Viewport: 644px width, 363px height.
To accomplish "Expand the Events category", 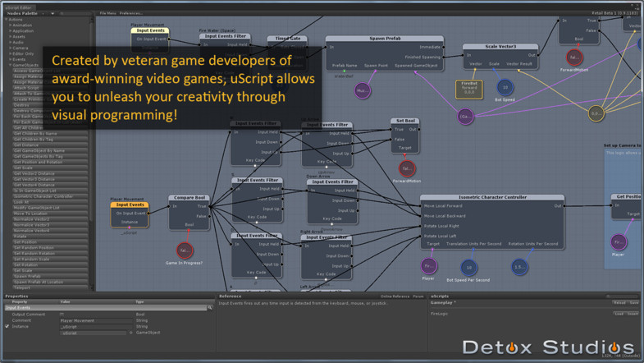I will [11, 59].
